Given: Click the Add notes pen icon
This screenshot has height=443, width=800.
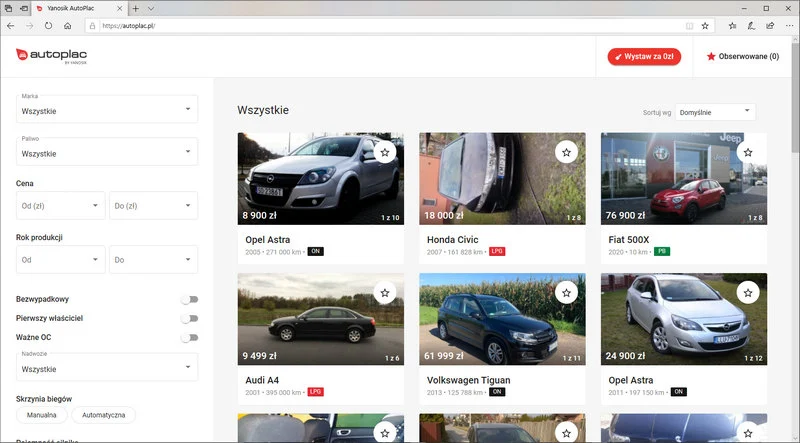Looking at the screenshot, I should (751, 26).
